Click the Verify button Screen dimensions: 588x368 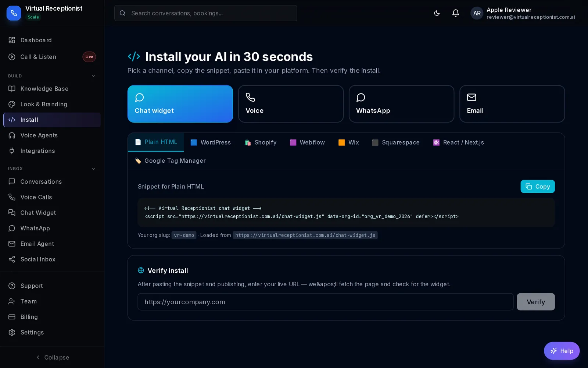point(536,302)
